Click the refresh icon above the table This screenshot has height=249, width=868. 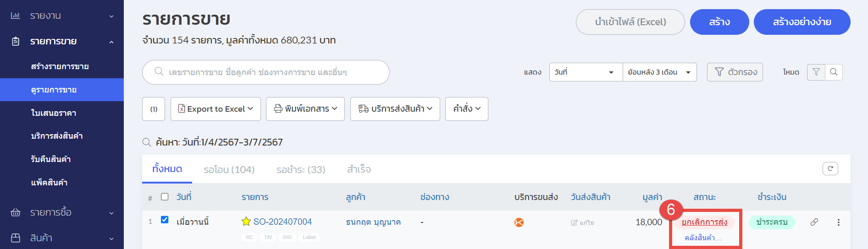click(x=830, y=168)
